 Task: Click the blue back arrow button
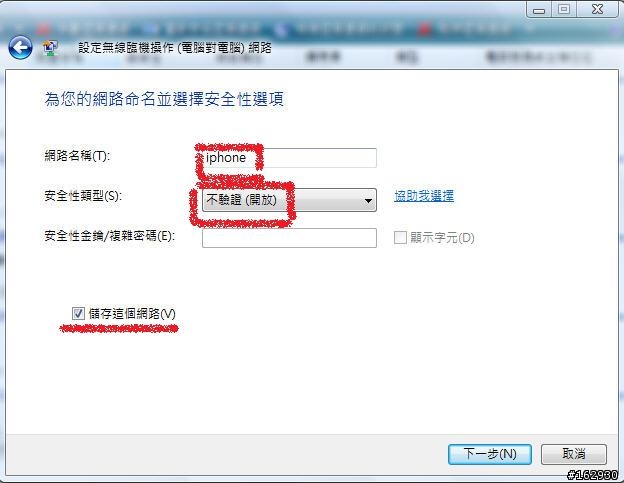[20, 48]
